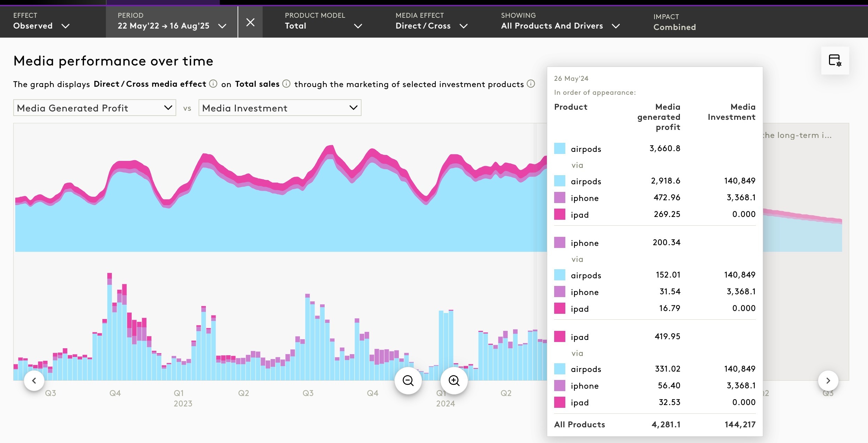Click info icon next to Total sales
This screenshot has width=868, height=443.
pos(286,84)
